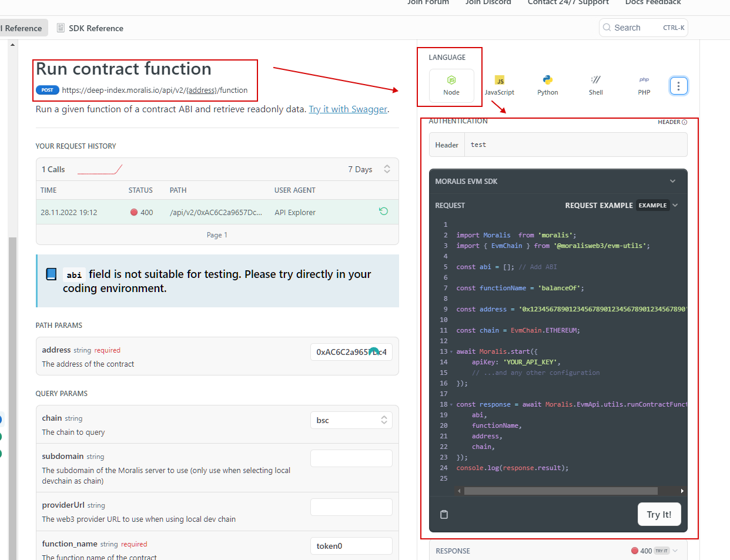Select the 28.11.2022 19:12 history row
730x560 pixels.
(217, 212)
